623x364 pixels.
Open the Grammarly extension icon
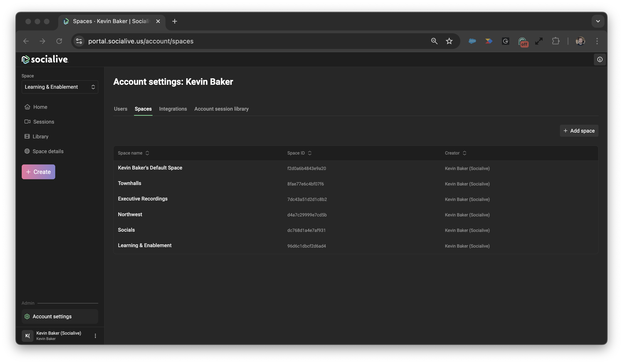[x=505, y=41]
